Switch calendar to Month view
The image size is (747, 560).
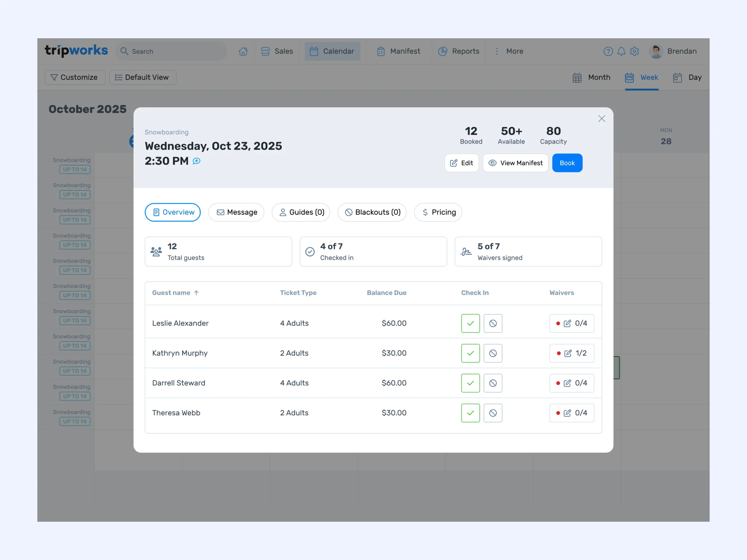[x=592, y=77]
